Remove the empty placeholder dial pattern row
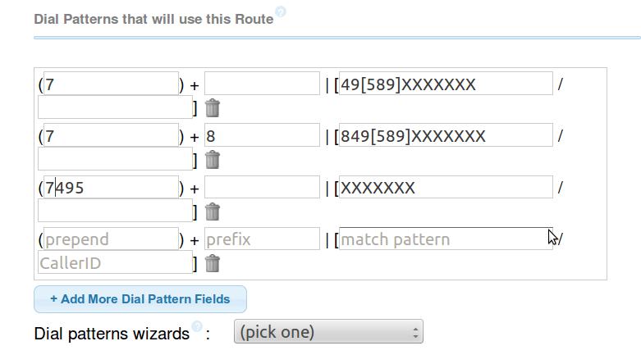Viewport: 641px width, 364px height. click(213, 263)
